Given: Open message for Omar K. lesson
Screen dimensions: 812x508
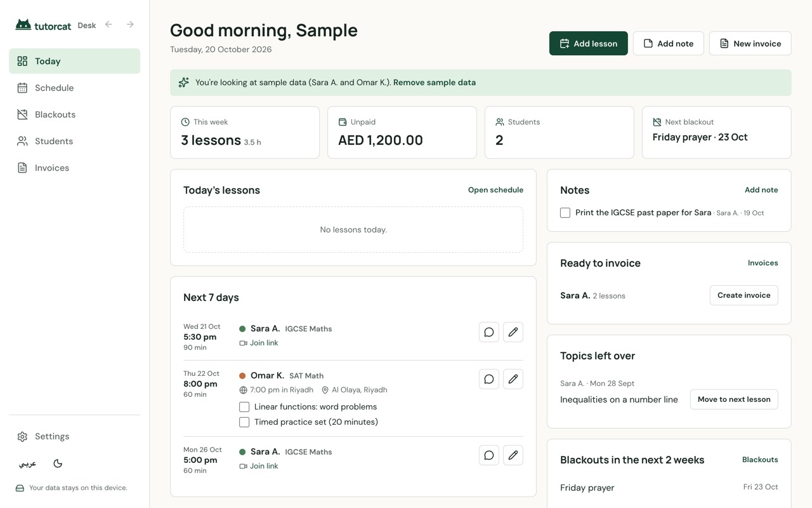Looking at the screenshot, I should click(x=489, y=379).
